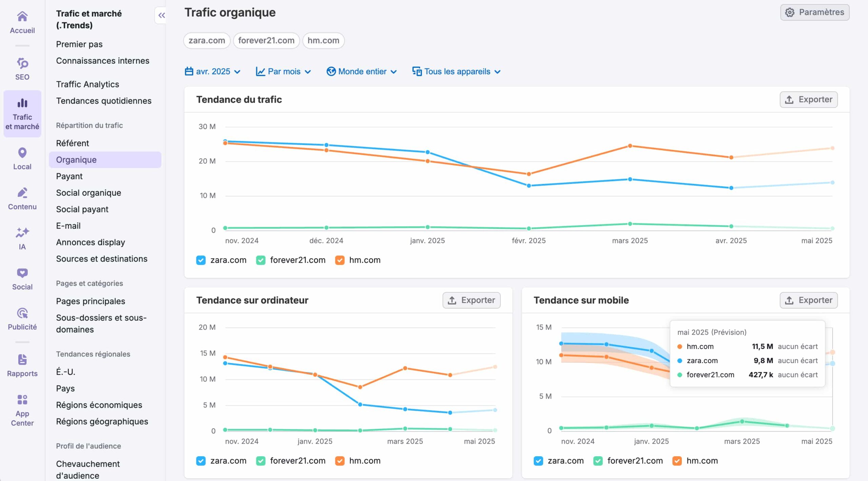Click the globe icon beside Monde entier
This screenshot has height=481, width=868.
(x=331, y=71)
